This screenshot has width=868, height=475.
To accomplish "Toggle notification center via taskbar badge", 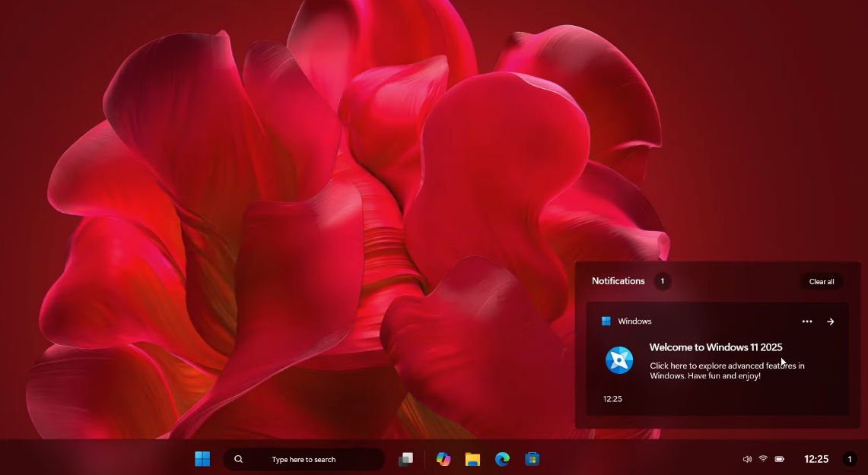I will point(850,459).
